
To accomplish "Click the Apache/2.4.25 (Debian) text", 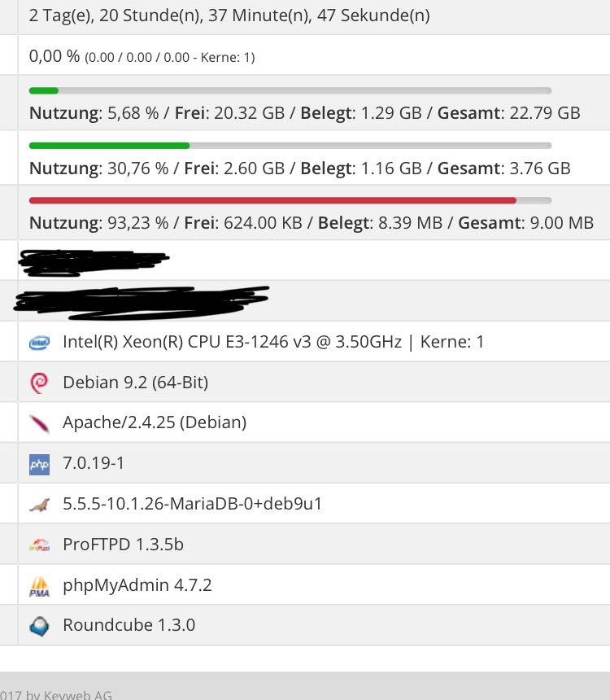I will pos(155,422).
